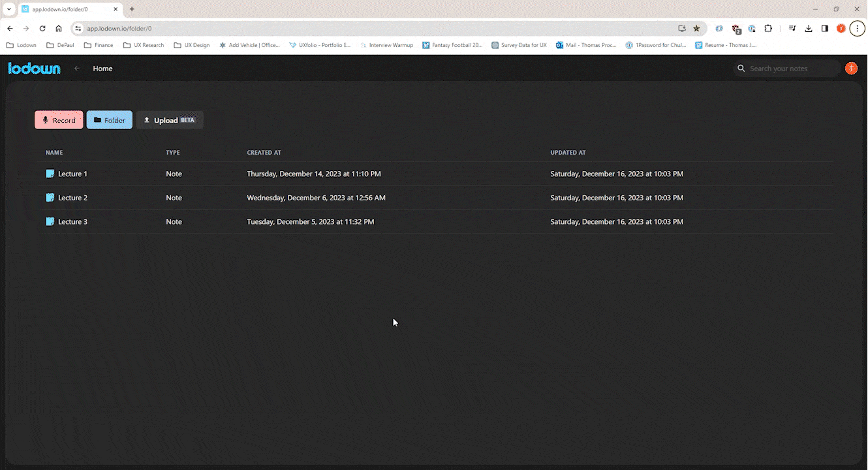Screen dimensions: 868x470
Task: Open the Lecture 3 note
Action: tap(73, 221)
